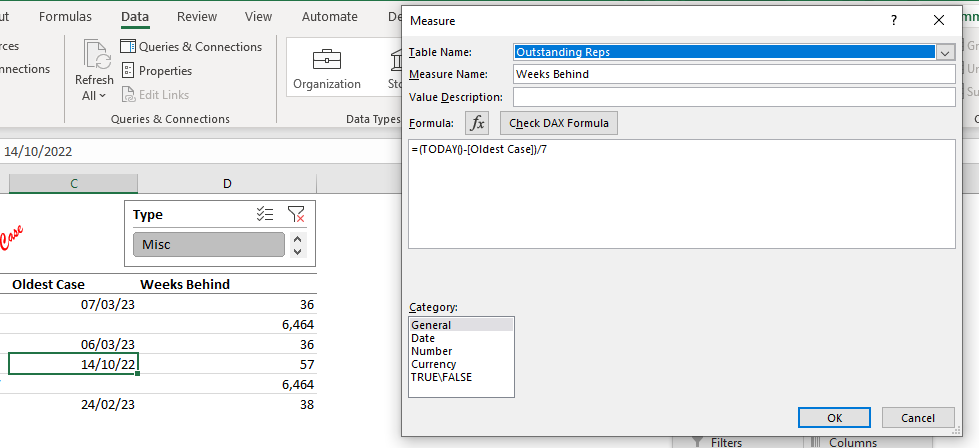The width and height of the screenshot is (979, 448).
Task: Click inside the DAX formula text area
Action: (x=682, y=194)
